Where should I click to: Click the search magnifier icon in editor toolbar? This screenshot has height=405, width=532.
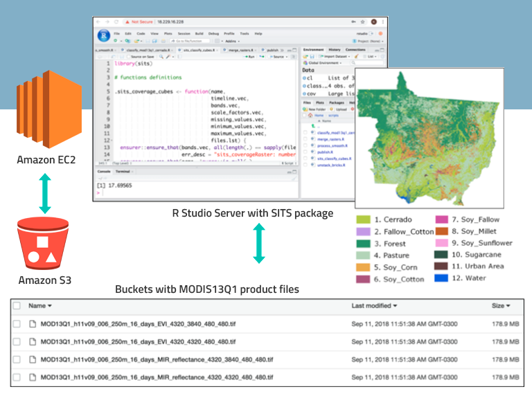click(x=160, y=57)
